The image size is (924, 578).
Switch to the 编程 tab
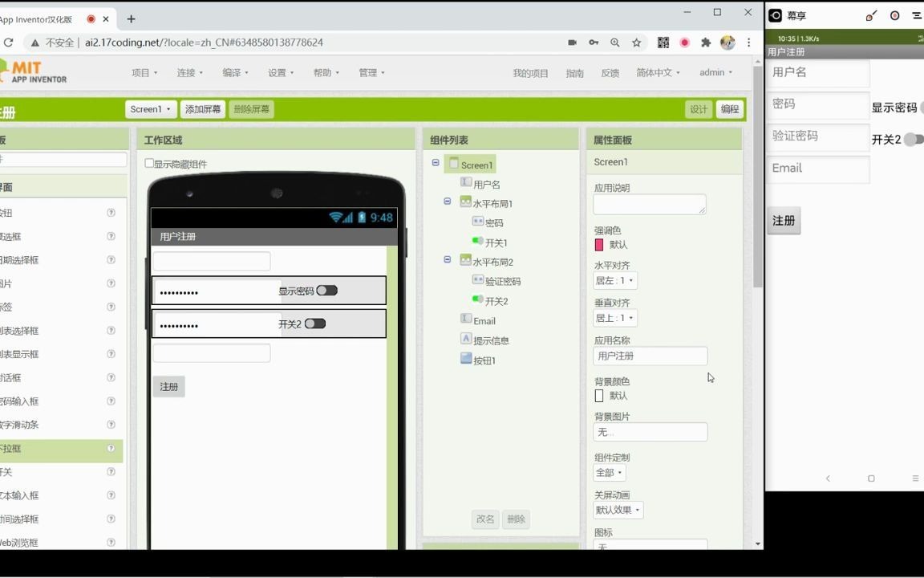(x=728, y=108)
